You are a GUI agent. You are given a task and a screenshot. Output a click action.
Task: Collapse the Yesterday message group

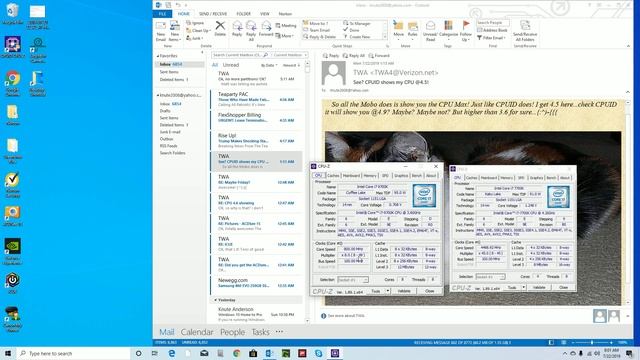click(x=216, y=300)
